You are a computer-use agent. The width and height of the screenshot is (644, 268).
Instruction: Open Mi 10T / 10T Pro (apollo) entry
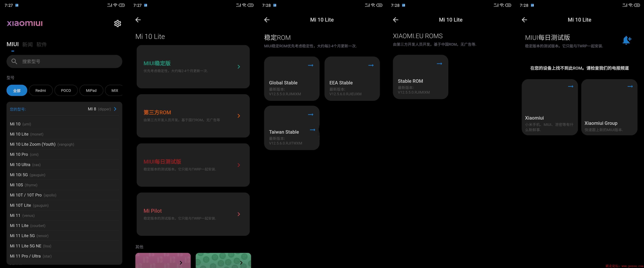64,195
